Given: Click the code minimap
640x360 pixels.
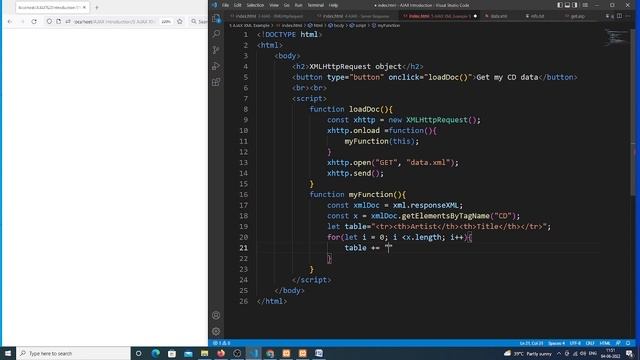Looking at the screenshot, I should (616, 38).
